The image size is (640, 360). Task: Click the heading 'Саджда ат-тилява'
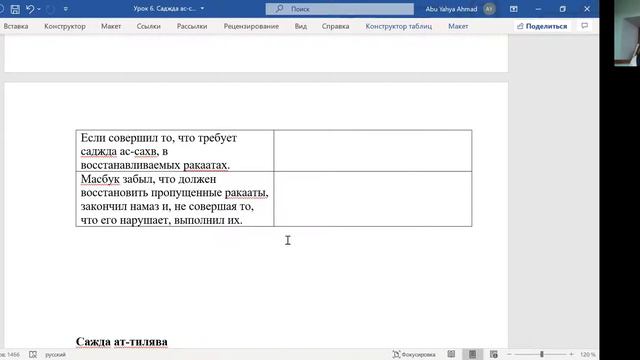click(x=122, y=342)
